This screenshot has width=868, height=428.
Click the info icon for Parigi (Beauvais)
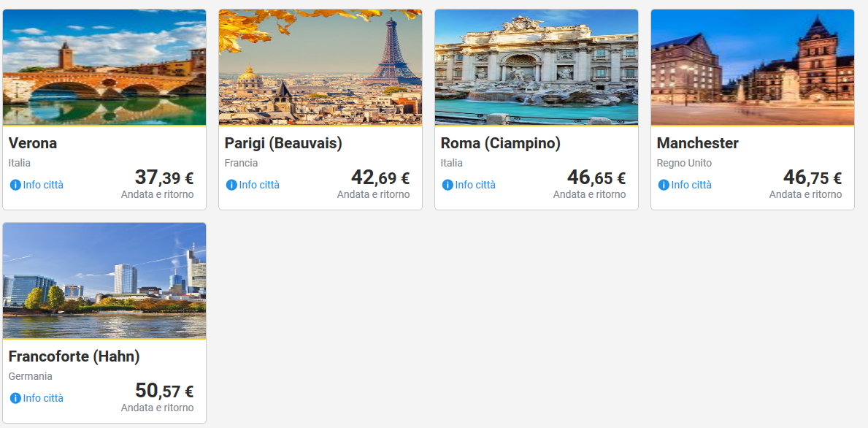tap(231, 185)
